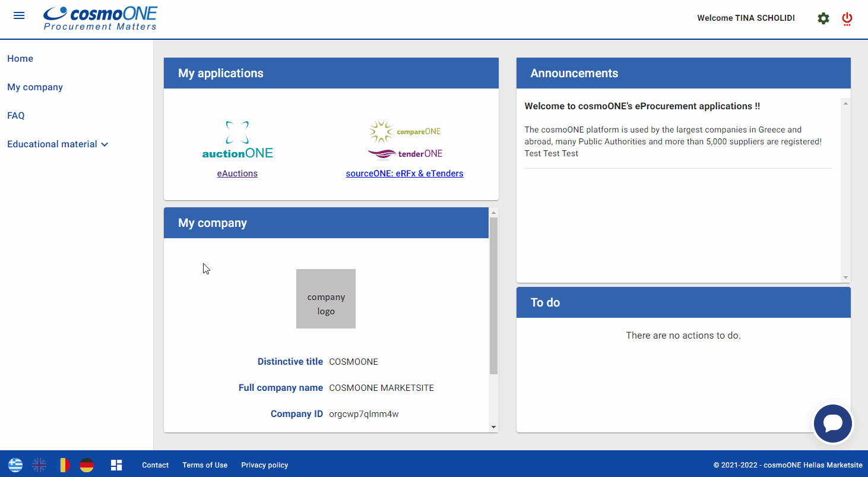Image resolution: width=868 pixels, height=477 pixels.
Task: Click the My company panel scrollbar thumb
Action: point(493,296)
